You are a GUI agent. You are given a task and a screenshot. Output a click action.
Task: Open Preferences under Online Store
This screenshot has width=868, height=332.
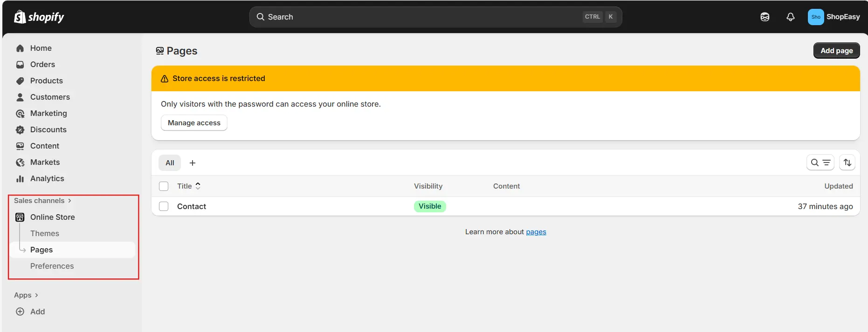pos(52,266)
